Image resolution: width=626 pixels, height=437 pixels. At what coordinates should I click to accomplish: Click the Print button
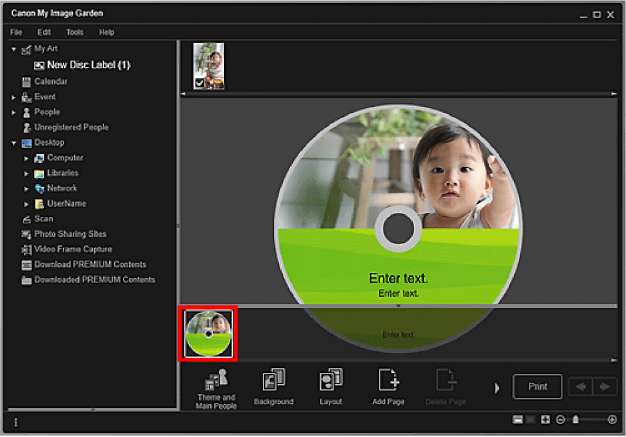pos(537,386)
